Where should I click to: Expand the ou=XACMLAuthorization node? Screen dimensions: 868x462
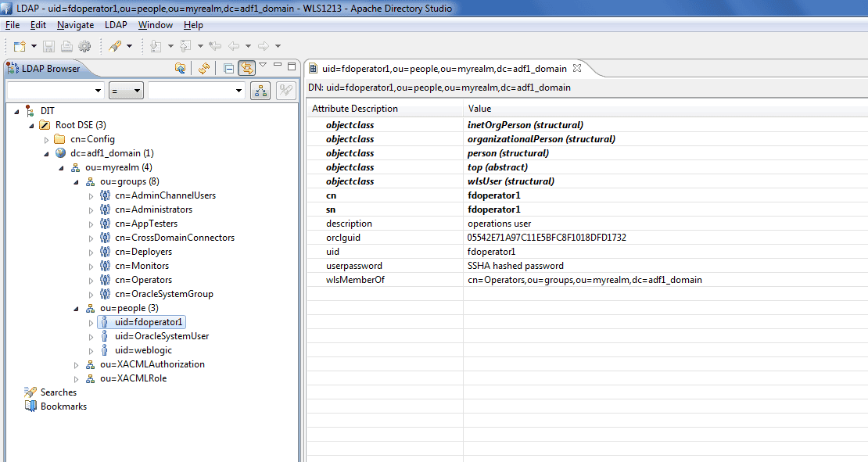pos(77,365)
